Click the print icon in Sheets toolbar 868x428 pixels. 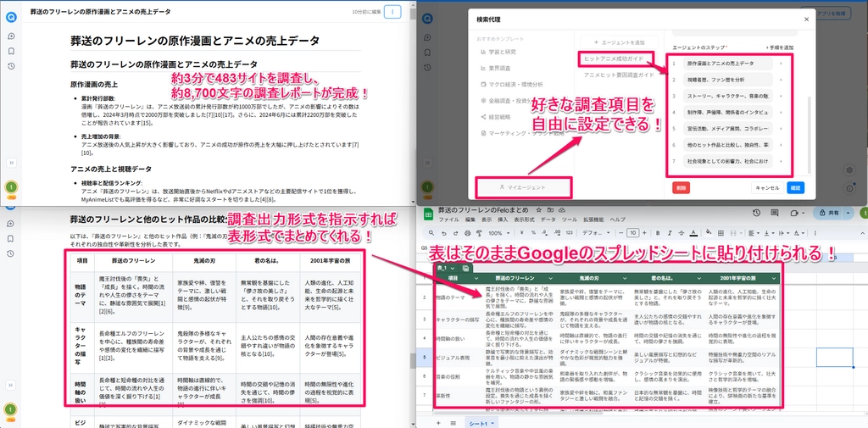coord(468,233)
